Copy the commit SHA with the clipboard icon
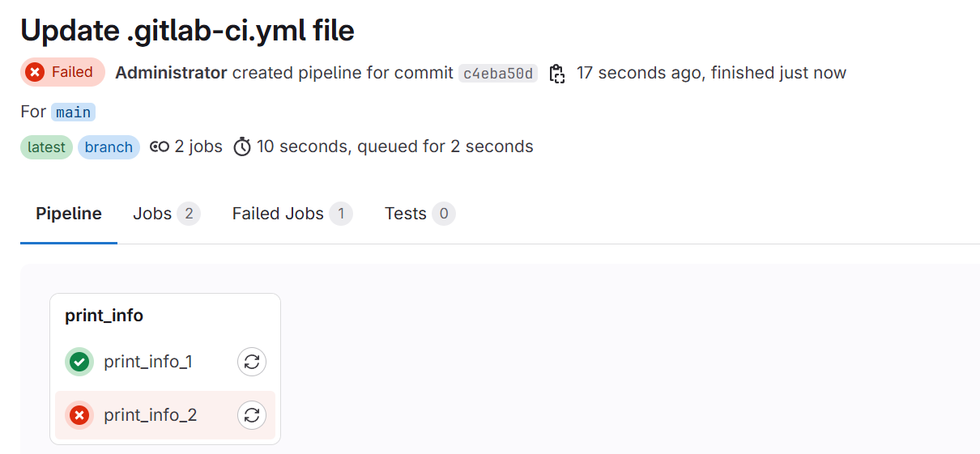Viewport: 980px width, 454px height. [556, 74]
